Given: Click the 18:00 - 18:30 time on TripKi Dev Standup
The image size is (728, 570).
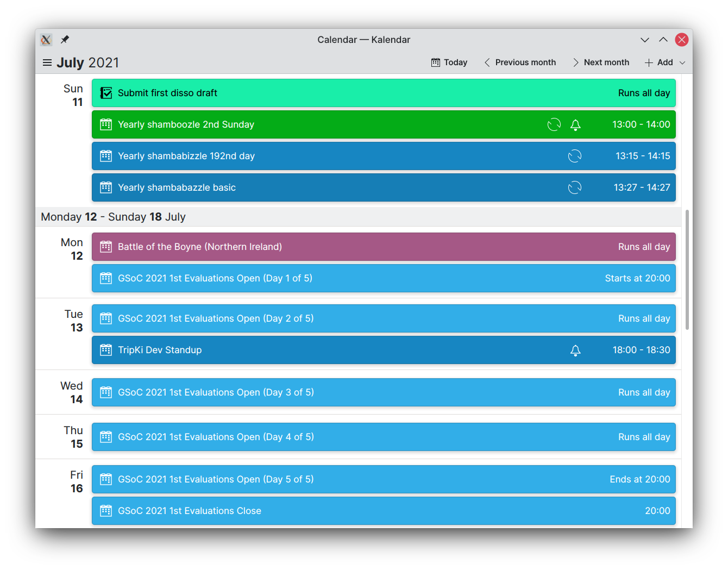Looking at the screenshot, I should click(641, 350).
